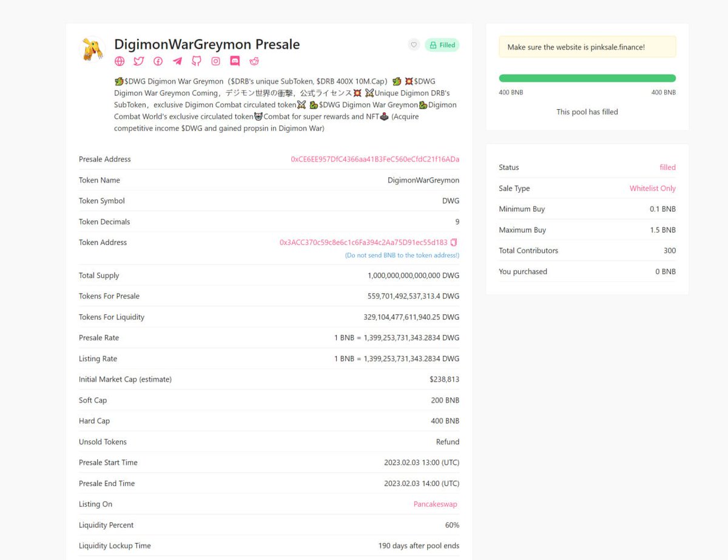Click 'Do not send BNB' warning note
Image resolution: width=728 pixels, height=560 pixels.
(x=402, y=255)
